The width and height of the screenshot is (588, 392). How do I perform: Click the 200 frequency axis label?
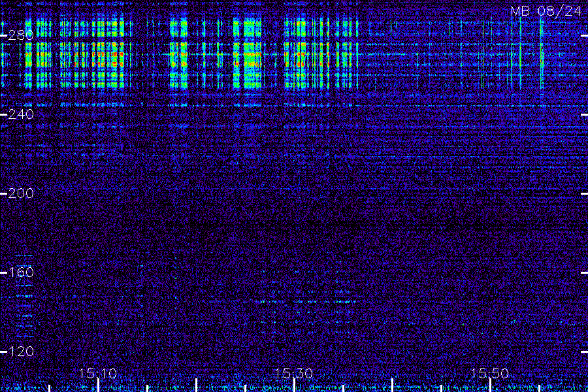pos(21,193)
